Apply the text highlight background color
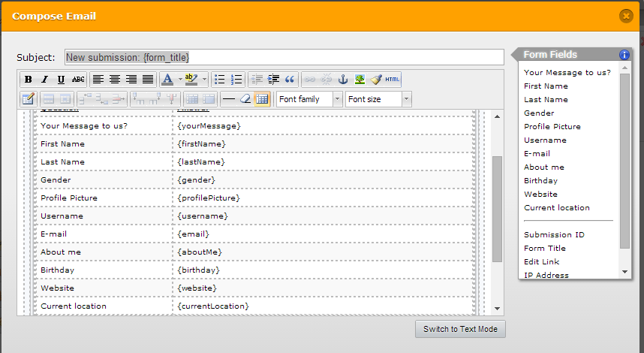Screen dimensions: 644x353 pyautogui.click(x=191, y=80)
